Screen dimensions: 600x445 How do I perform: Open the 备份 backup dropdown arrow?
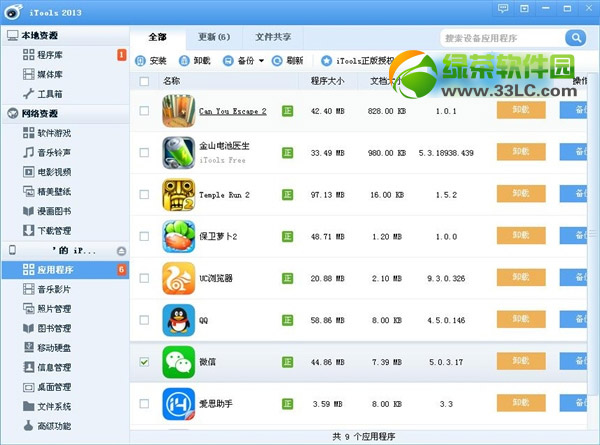click(x=261, y=60)
